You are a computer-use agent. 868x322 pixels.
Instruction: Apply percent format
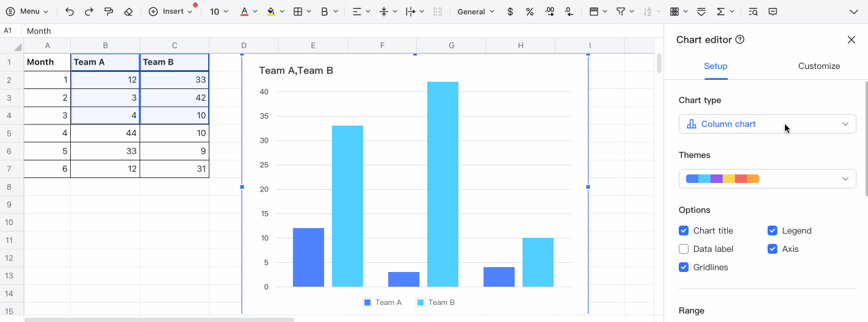tap(530, 12)
